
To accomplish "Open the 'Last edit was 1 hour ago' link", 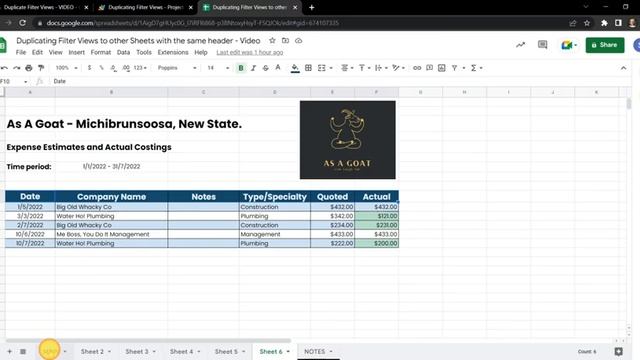I will click(x=249, y=52).
